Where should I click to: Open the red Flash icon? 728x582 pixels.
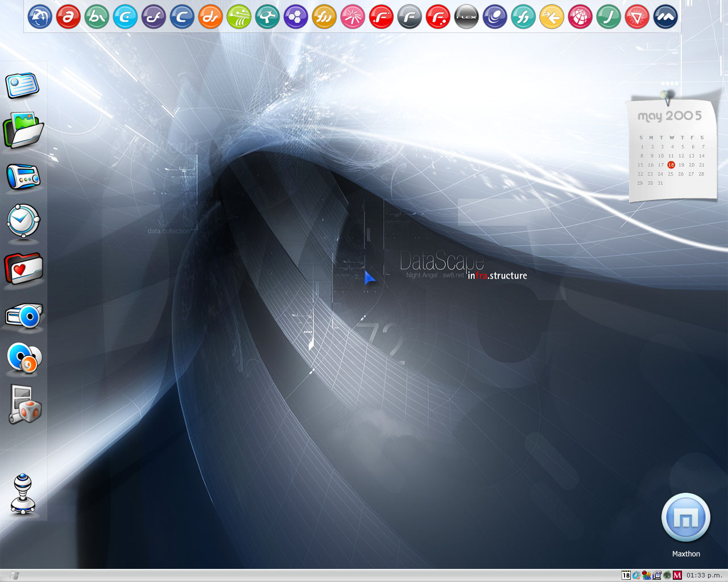(x=381, y=17)
